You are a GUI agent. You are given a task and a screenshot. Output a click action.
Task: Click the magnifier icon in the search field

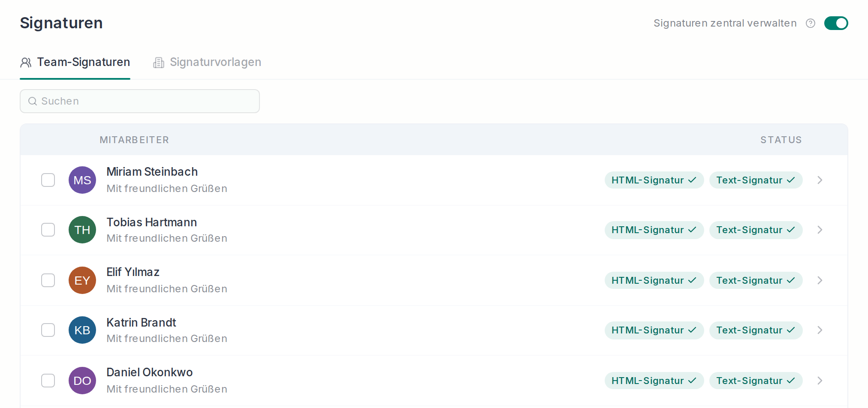click(x=33, y=101)
